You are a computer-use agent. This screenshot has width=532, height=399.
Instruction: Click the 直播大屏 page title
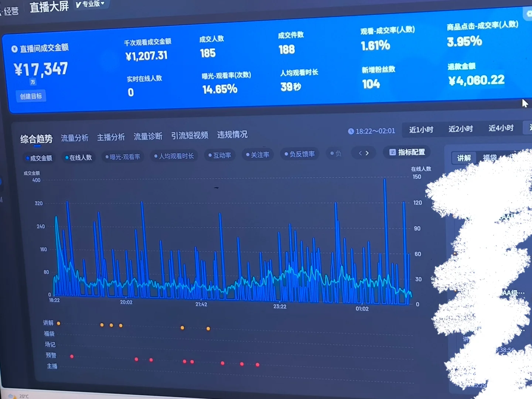[x=49, y=7]
